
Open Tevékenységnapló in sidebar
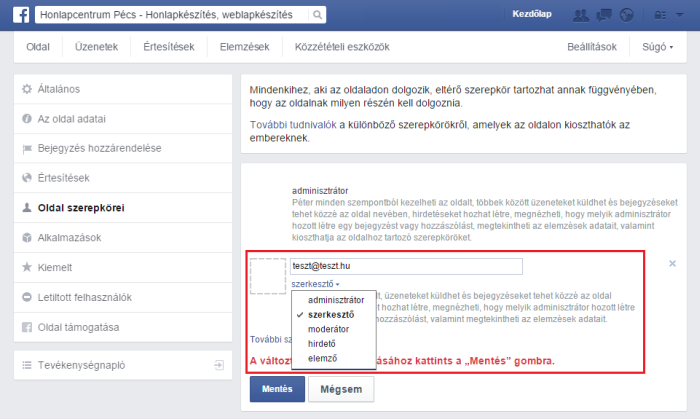click(123, 365)
